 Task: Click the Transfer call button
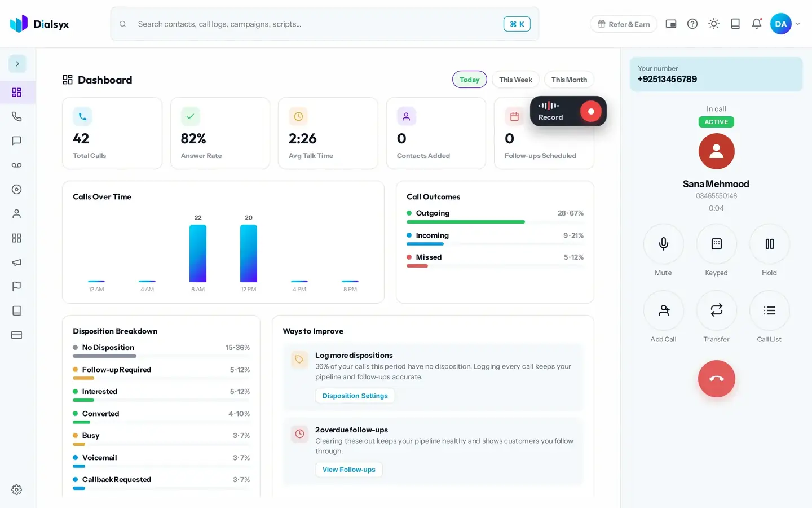tap(717, 310)
